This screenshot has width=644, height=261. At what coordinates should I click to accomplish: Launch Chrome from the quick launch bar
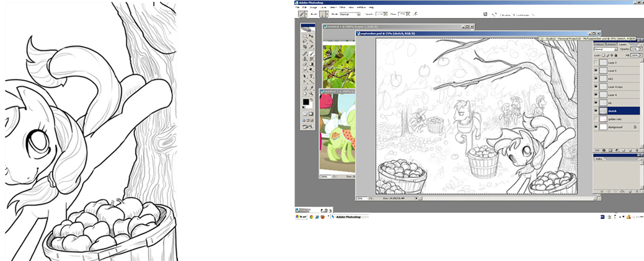(311, 217)
